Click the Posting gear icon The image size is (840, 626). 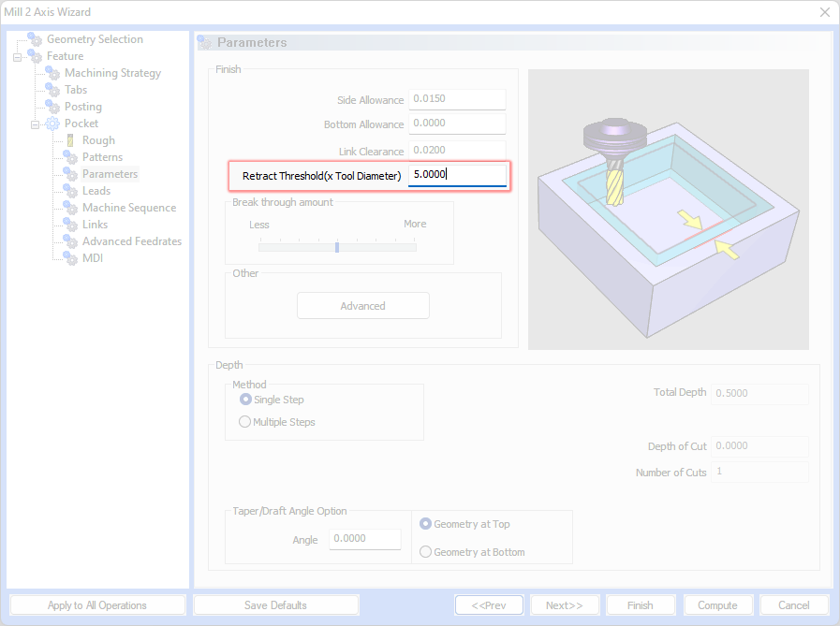[x=52, y=107]
